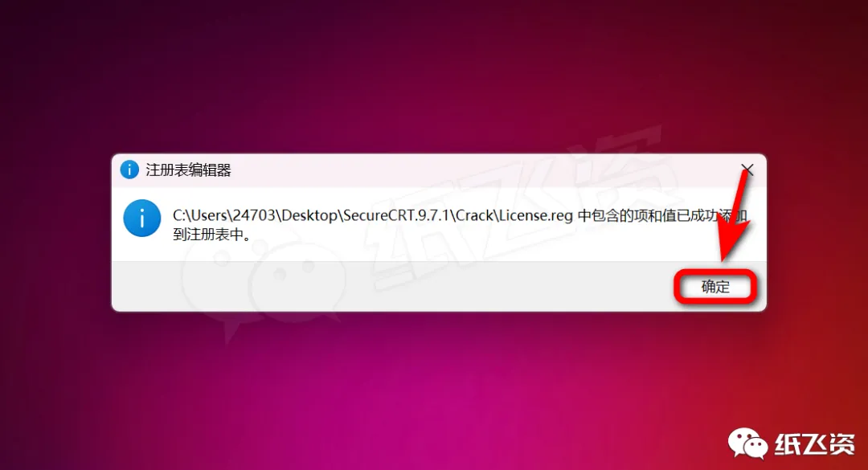Click SecureCRT.9.7.1 folder name in the path
Viewport: 868px width, 470px height.
click(395, 215)
